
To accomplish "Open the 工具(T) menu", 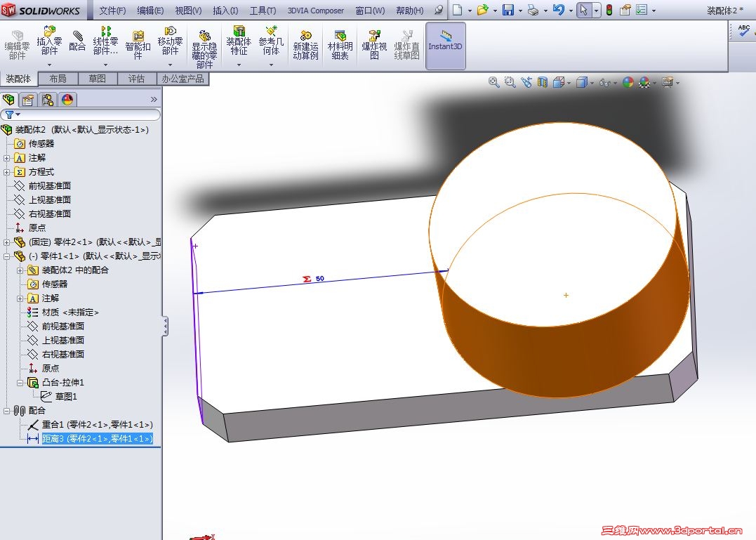I will tap(263, 10).
